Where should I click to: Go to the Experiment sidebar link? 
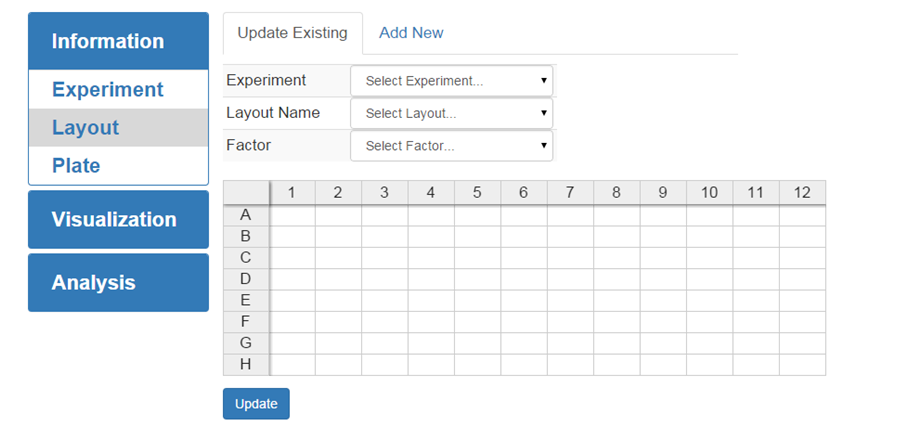pos(108,89)
